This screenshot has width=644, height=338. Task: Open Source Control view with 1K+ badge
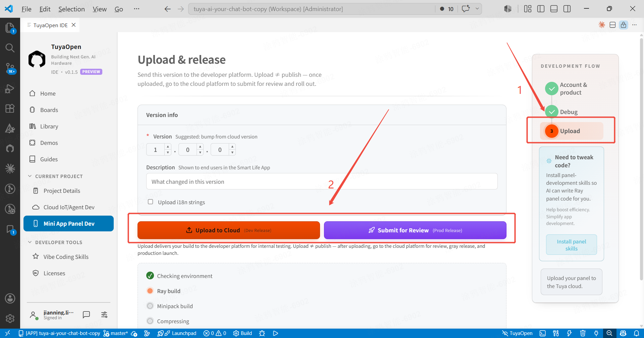[10, 68]
